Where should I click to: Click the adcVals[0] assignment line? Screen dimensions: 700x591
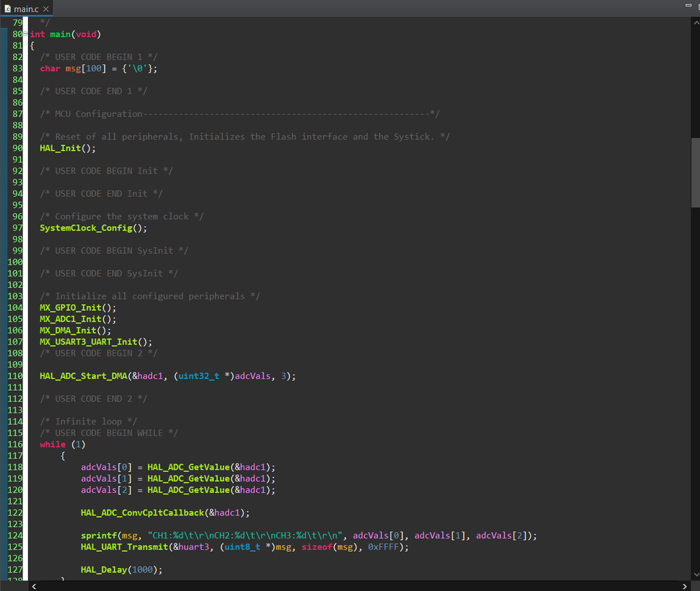[178, 468]
